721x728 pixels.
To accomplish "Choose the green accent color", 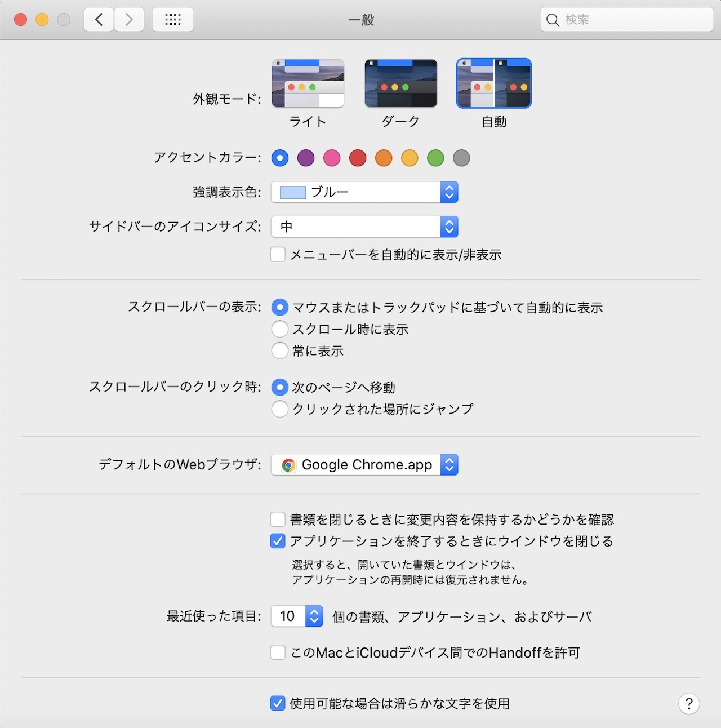I will pyautogui.click(x=435, y=158).
